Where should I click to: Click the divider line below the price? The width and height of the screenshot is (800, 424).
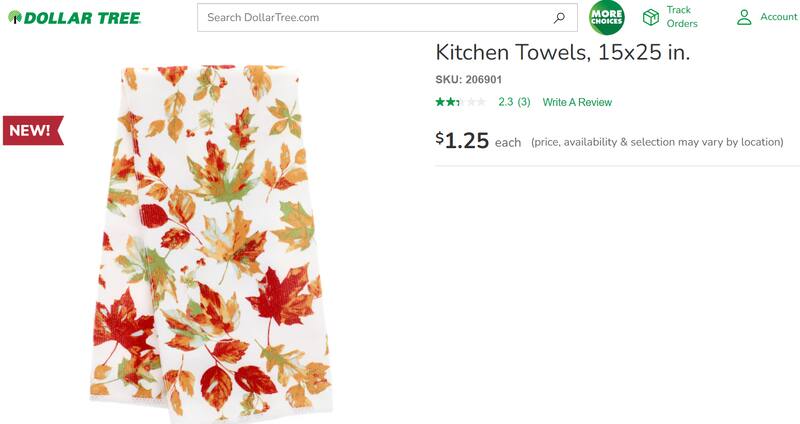tap(617, 166)
